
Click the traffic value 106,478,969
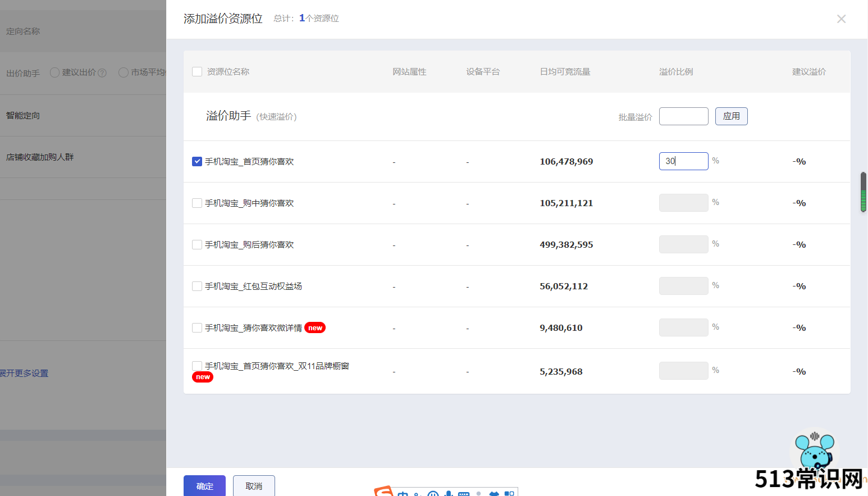tap(567, 162)
